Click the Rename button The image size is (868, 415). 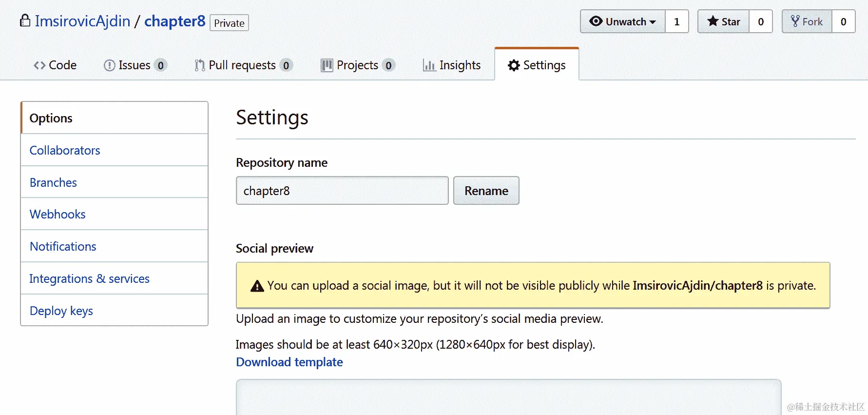486,191
